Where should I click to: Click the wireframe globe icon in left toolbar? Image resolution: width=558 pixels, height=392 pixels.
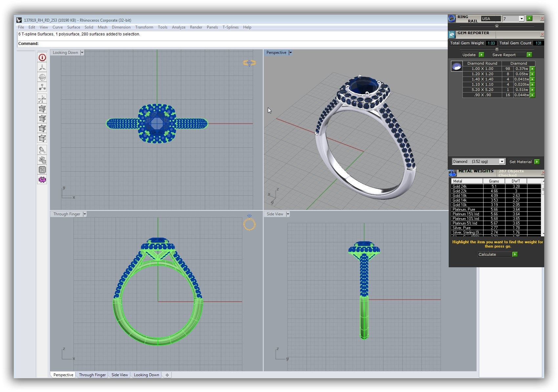click(42, 77)
